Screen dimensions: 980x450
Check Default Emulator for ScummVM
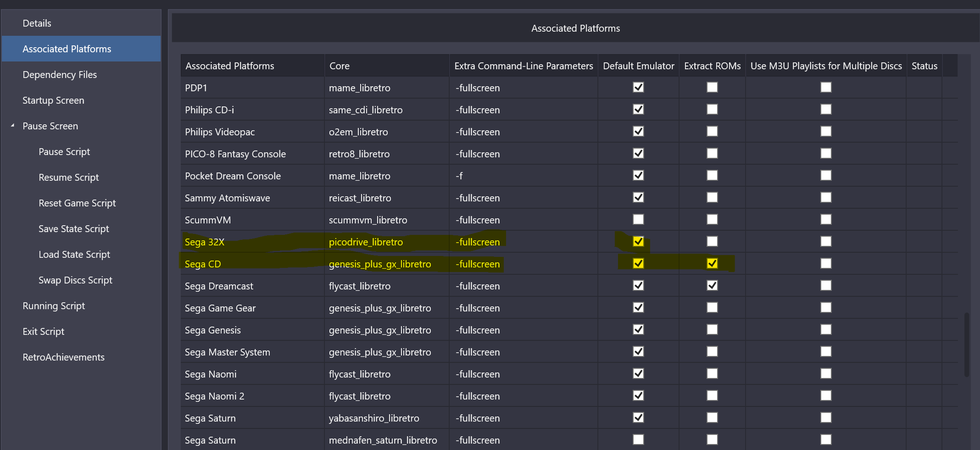pyautogui.click(x=638, y=219)
